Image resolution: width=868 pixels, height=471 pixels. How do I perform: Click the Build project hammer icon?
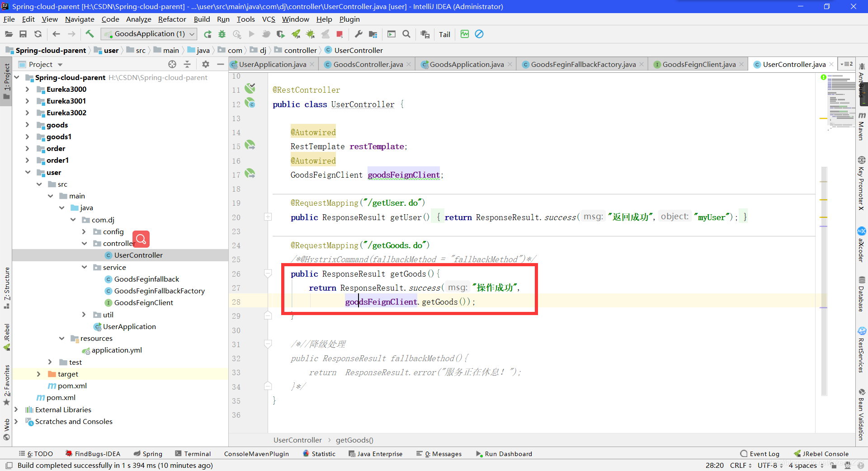point(90,34)
